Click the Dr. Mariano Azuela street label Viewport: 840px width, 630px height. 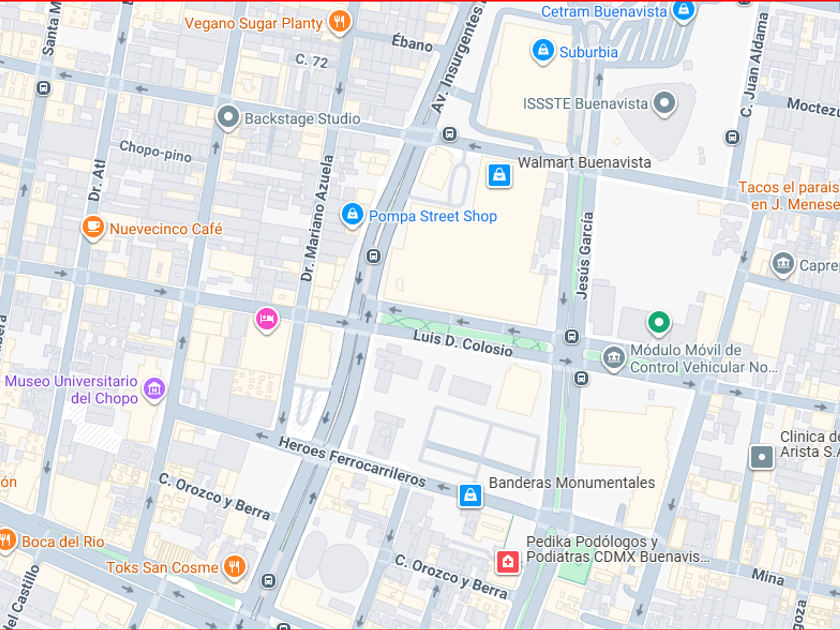click(x=317, y=219)
